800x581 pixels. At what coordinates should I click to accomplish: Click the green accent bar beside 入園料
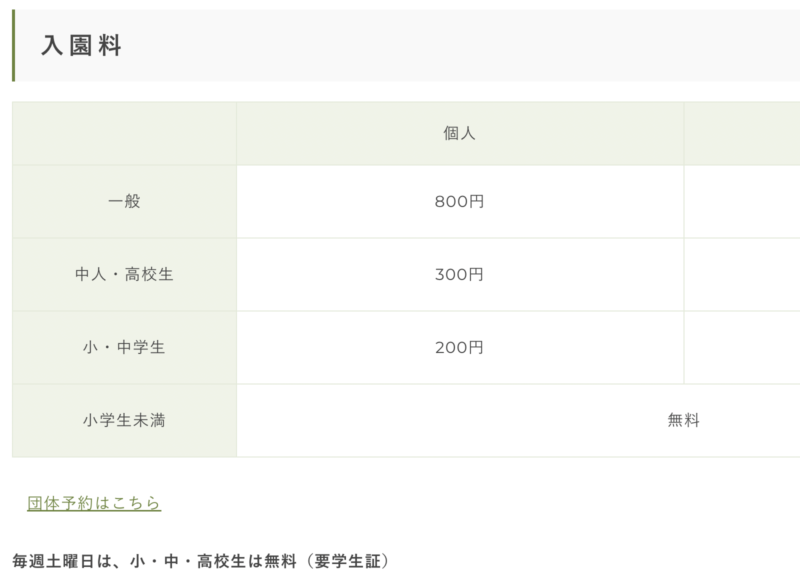coord(14,46)
